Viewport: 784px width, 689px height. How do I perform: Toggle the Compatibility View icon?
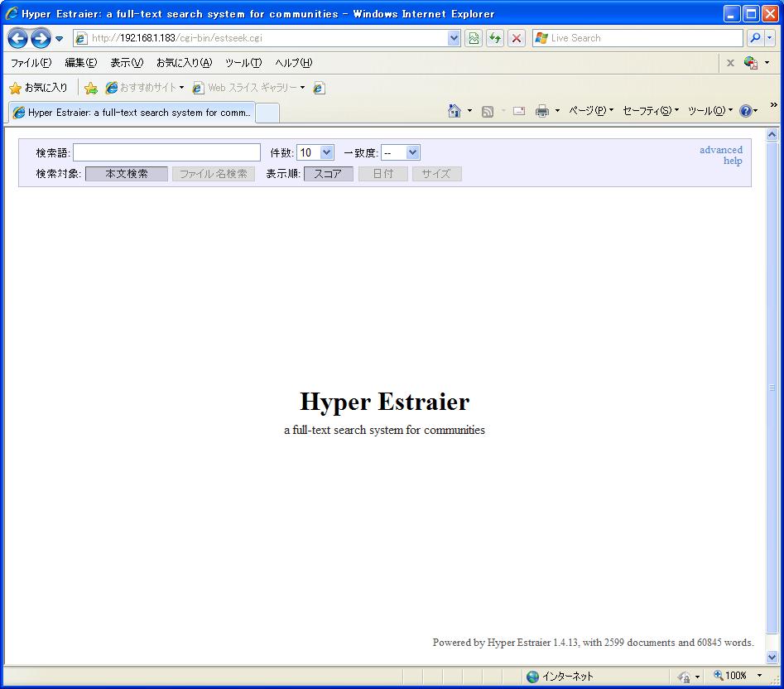(473, 38)
